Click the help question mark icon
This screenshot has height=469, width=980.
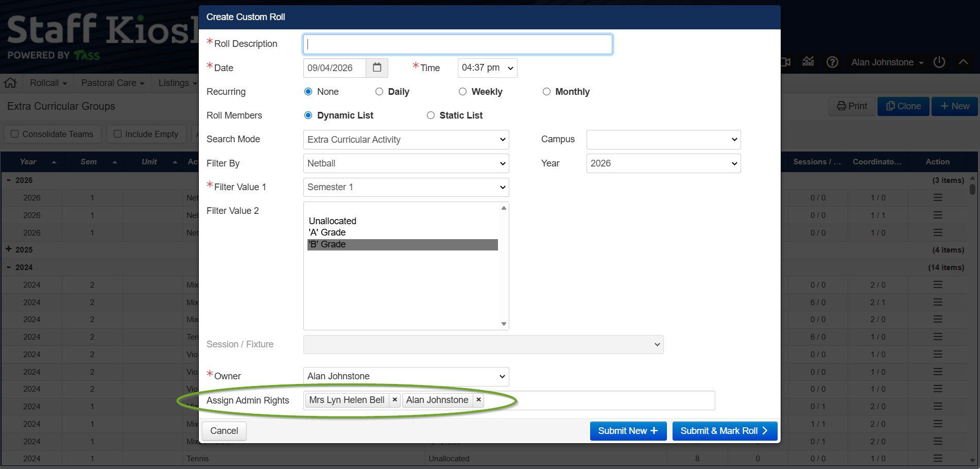(x=832, y=62)
